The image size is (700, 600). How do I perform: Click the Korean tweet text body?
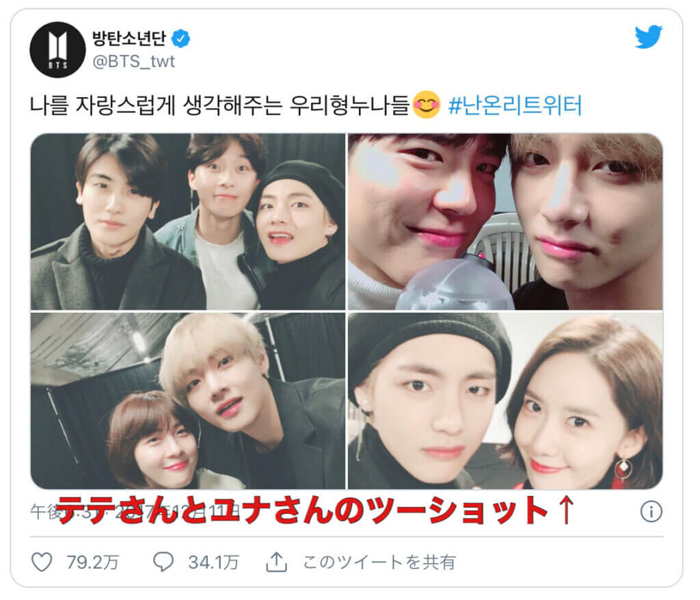(219, 105)
